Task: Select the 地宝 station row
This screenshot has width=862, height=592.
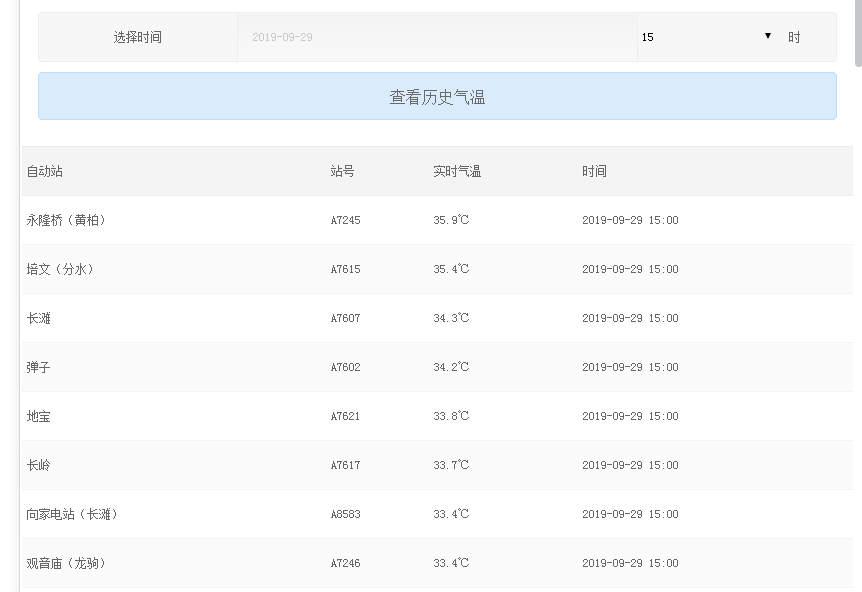Action: pyautogui.click(x=38, y=416)
